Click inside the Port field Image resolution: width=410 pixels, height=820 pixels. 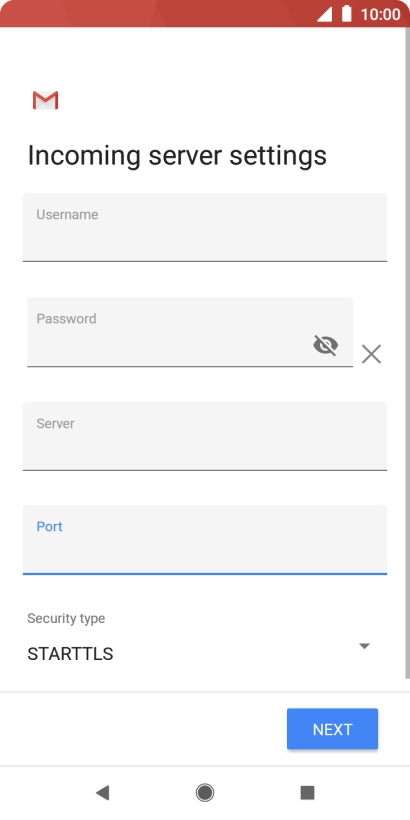tap(205, 540)
